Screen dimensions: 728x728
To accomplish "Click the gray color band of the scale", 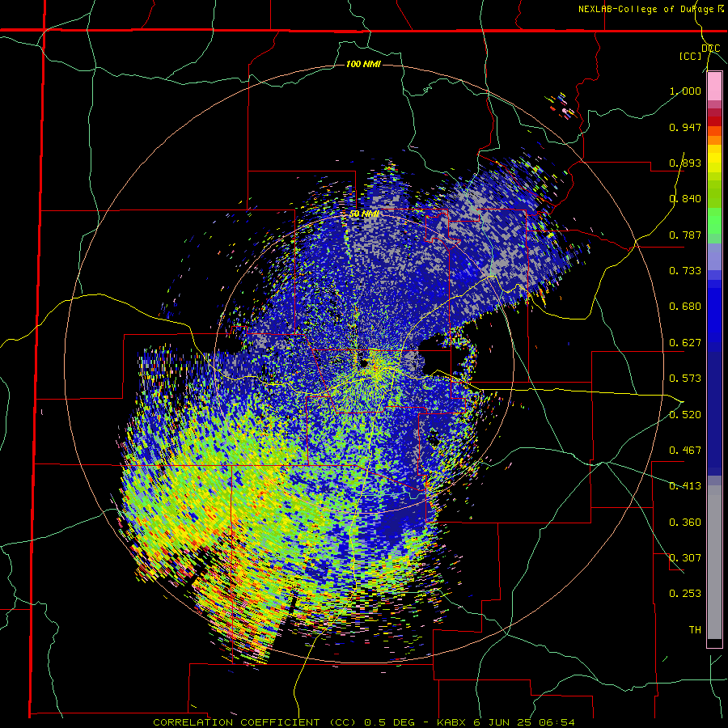I will [714, 562].
